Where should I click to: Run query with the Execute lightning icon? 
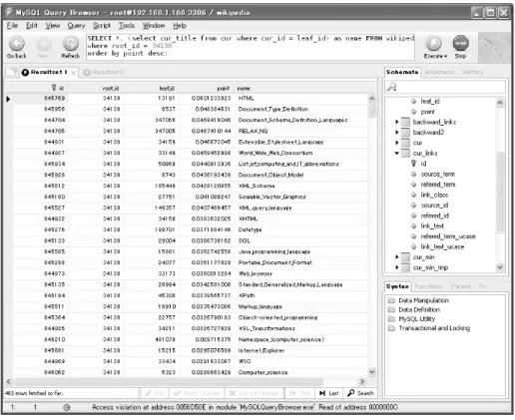(x=434, y=43)
